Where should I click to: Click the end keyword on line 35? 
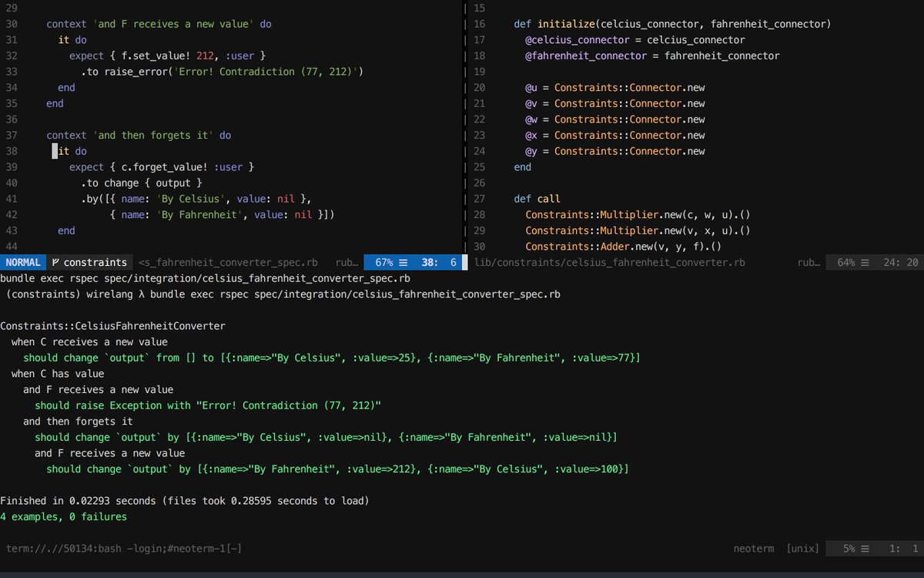55,103
